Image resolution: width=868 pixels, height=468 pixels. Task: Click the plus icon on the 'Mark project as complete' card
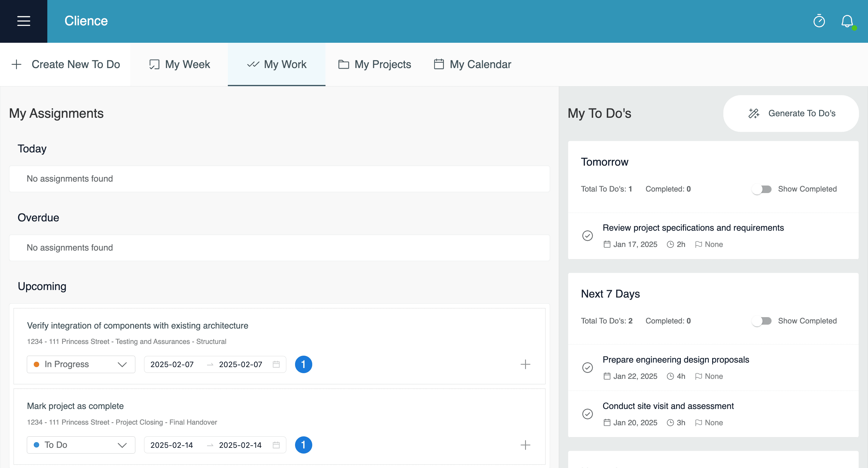click(x=525, y=445)
